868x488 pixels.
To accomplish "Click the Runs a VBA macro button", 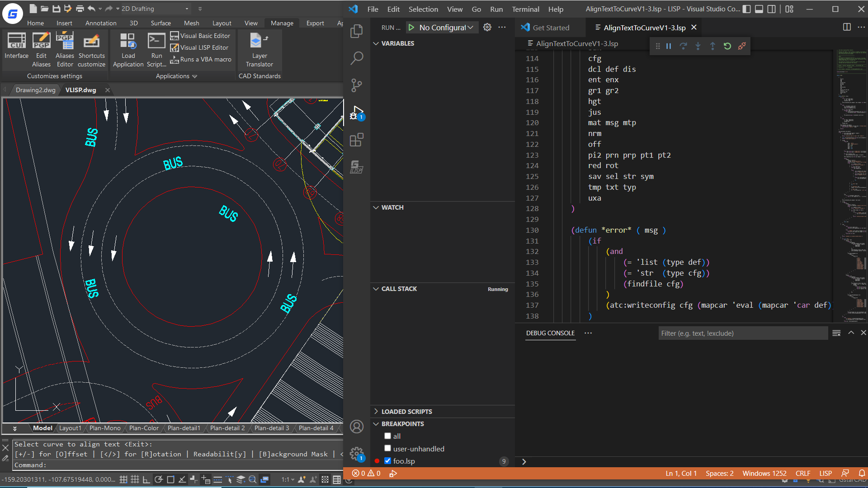I will coord(201,59).
